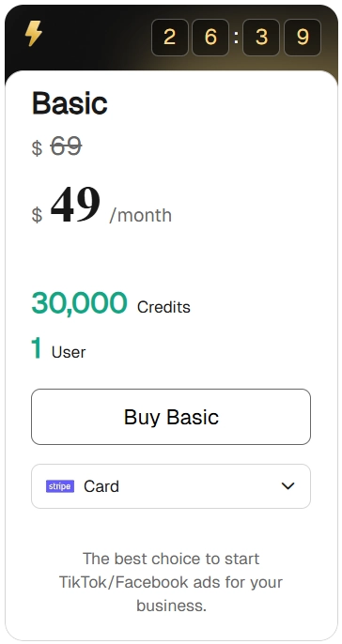This screenshot has height=644, width=342.
Task: Click the Buy Basic button
Action: (171, 417)
